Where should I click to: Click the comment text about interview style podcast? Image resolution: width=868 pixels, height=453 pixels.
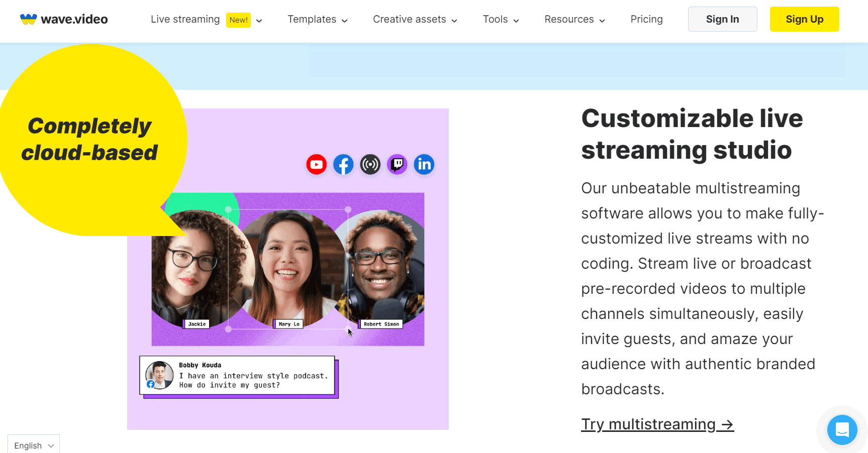(x=253, y=380)
